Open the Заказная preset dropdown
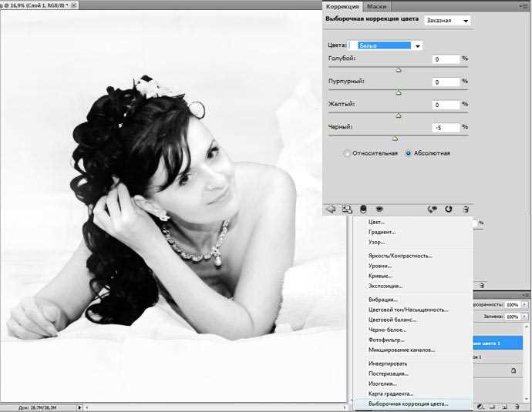This screenshot has width=532, height=412. coord(447,21)
